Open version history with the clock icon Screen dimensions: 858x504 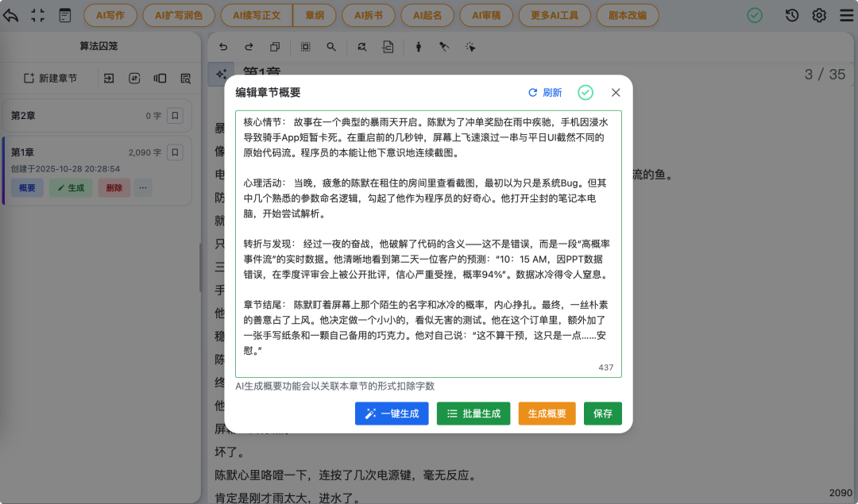click(791, 15)
